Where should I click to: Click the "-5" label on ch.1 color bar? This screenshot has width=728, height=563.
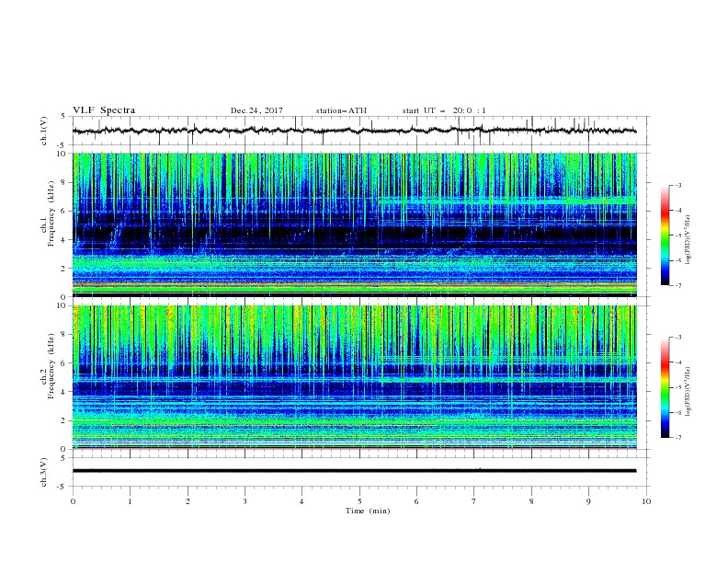coord(678,236)
